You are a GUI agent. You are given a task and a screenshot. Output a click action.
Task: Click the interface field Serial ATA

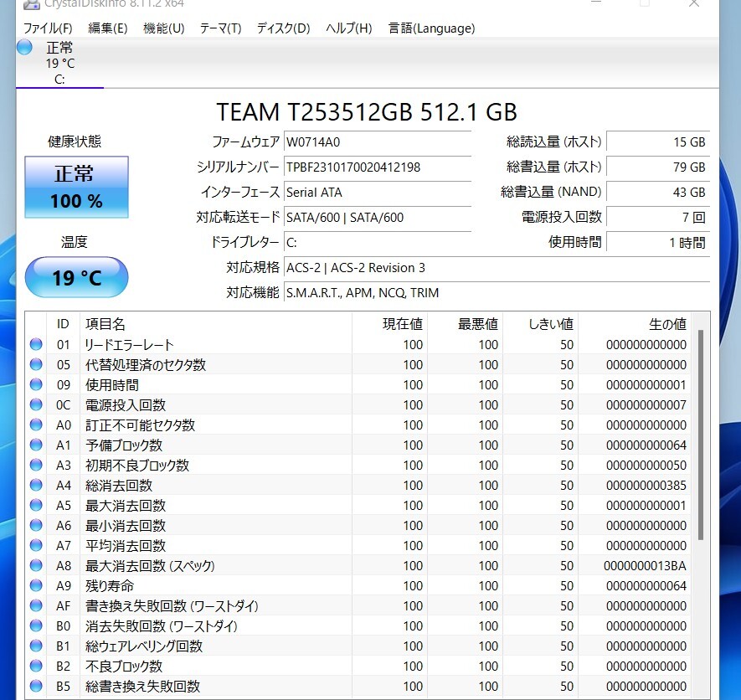point(378,192)
